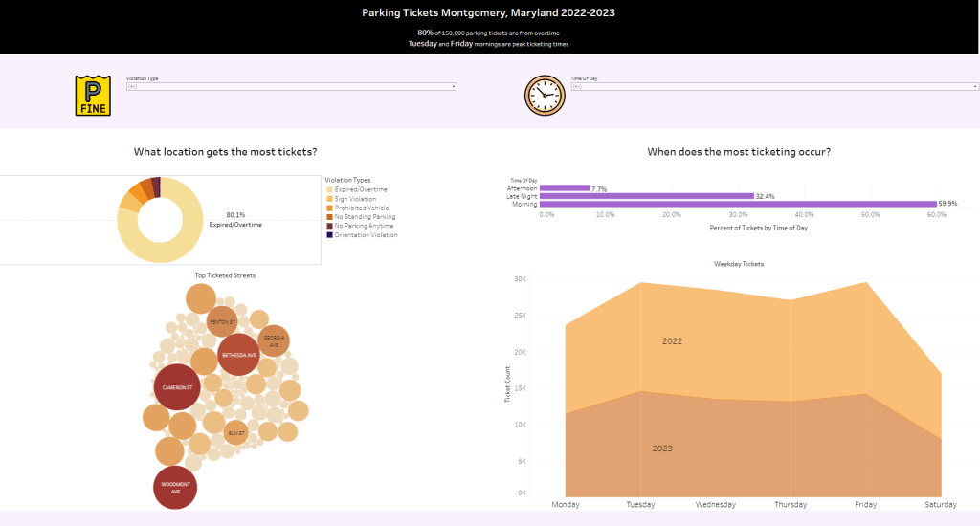Select the Late Night bar at 32.4%
This screenshot has width=980, height=526.
point(646,196)
